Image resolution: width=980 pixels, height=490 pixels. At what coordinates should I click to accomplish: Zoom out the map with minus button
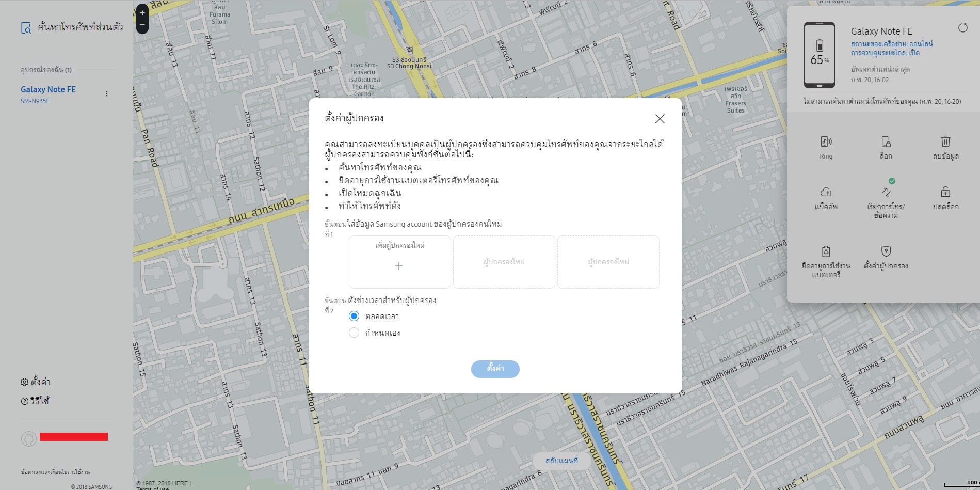click(142, 25)
